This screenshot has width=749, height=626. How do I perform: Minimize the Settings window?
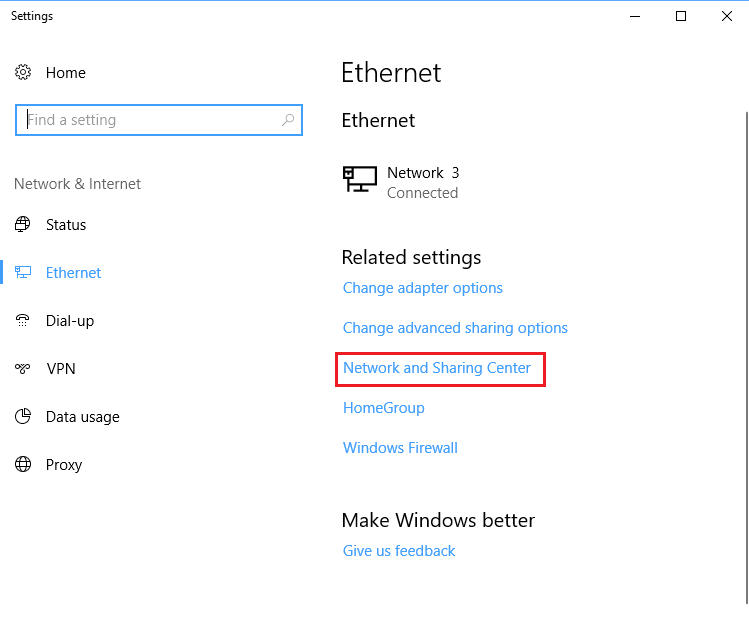635,16
